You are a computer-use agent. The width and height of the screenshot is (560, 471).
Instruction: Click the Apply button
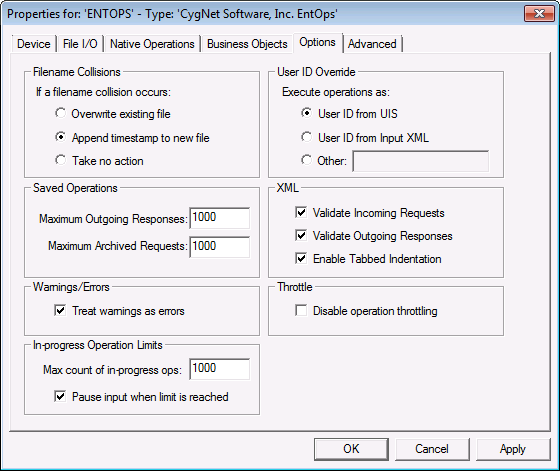(x=513, y=449)
